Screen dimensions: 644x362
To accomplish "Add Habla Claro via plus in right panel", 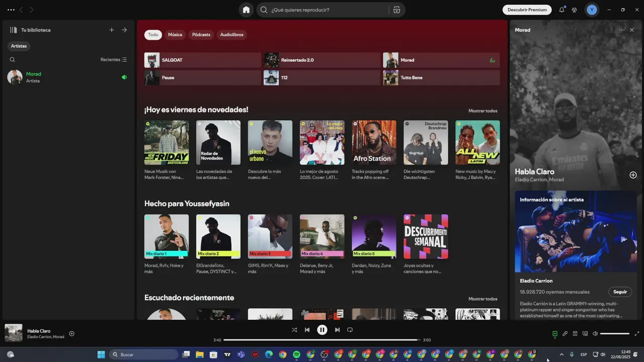I will pyautogui.click(x=633, y=175).
